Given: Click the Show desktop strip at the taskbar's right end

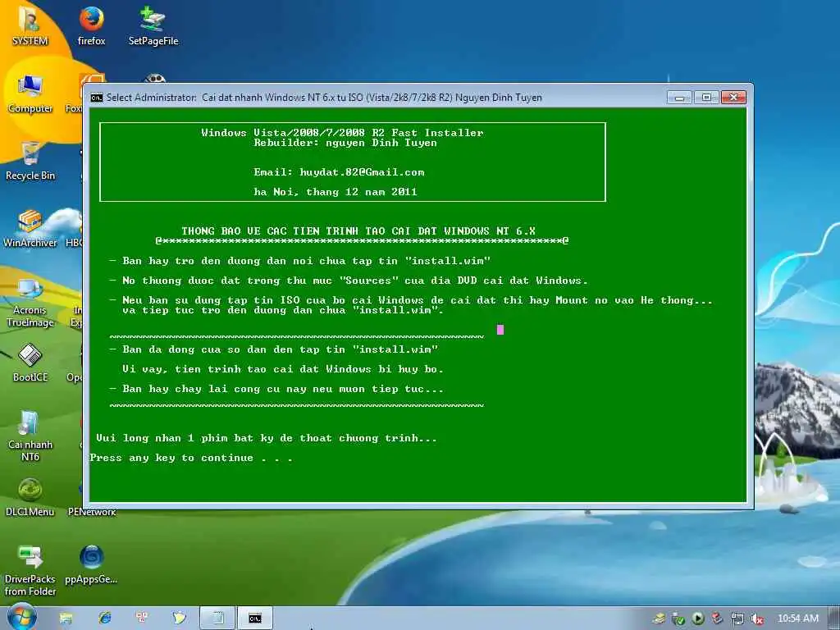Looking at the screenshot, I should tap(834, 619).
